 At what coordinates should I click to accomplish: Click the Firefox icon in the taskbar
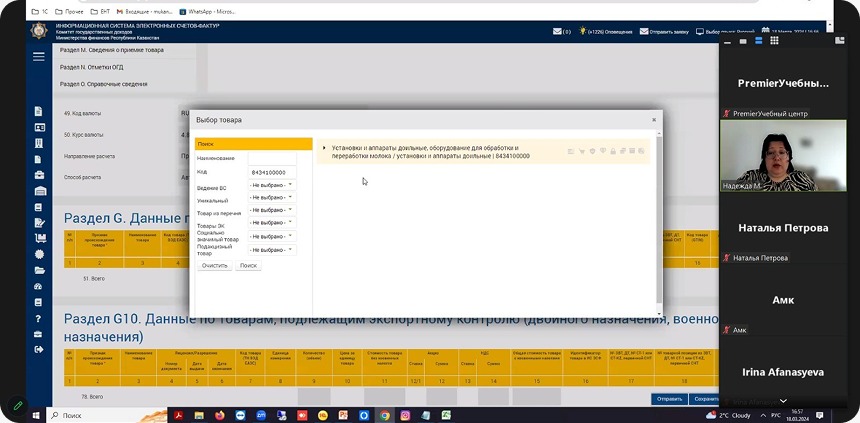pos(219,415)
